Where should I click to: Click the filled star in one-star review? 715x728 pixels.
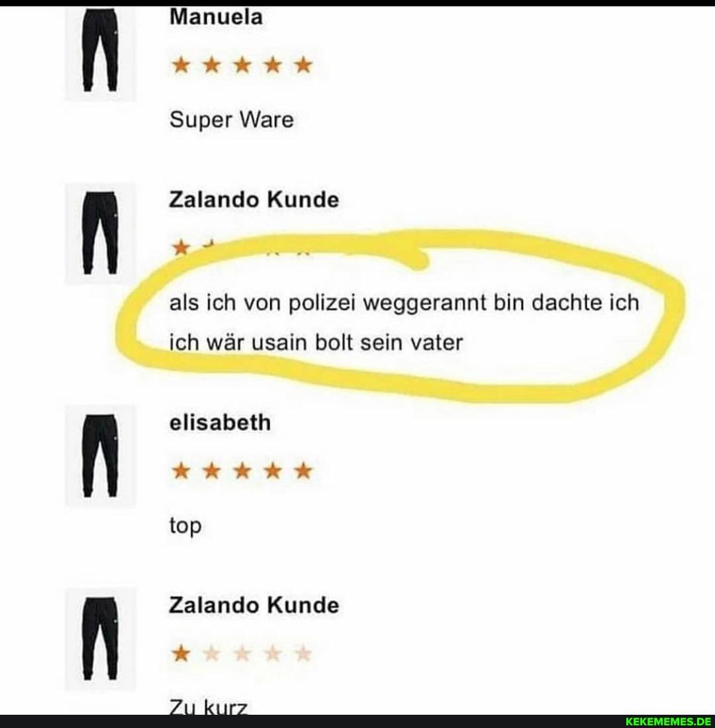point(181,654)
